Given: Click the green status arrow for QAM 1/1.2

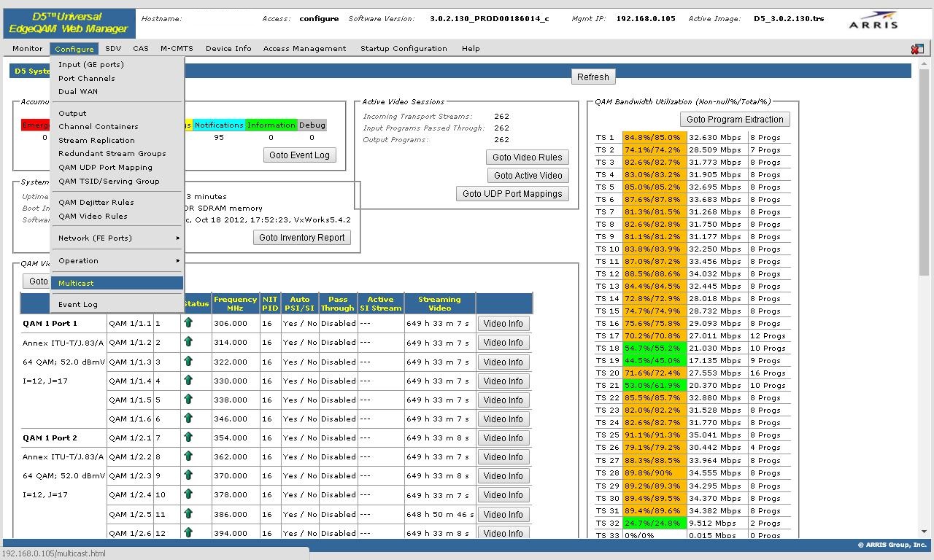Looking at the screenshot, I should coord(188,341).
